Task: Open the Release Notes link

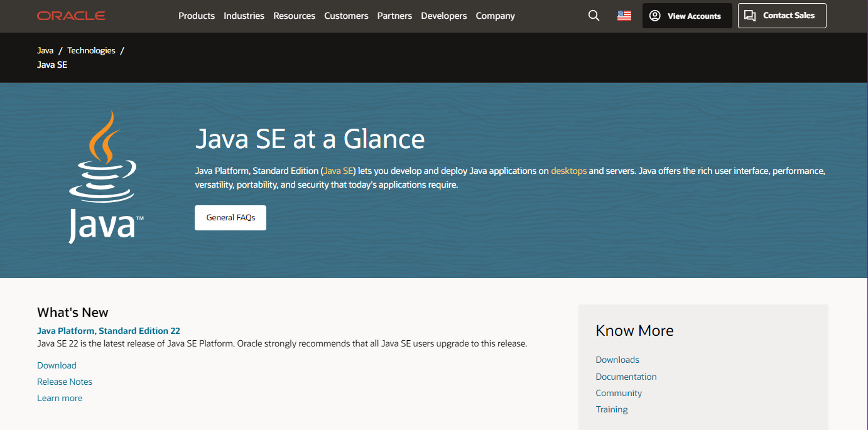Action: pos(65,382)
